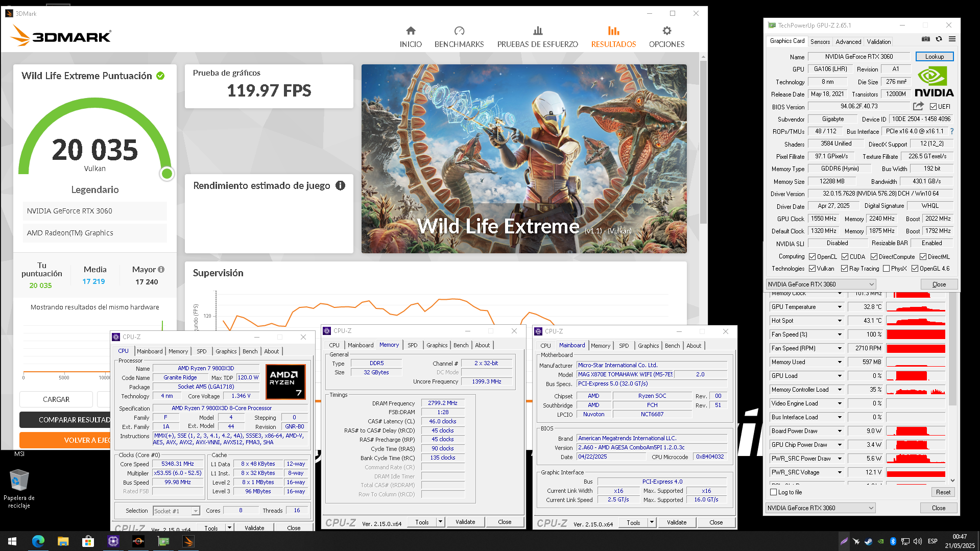Toggle DirectML checkbox

tap(923, 256)
